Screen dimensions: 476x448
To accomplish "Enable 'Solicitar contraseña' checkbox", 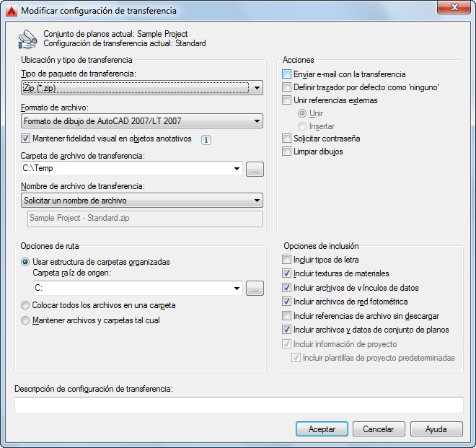I will pyautogui.click(x=286, y=139).
